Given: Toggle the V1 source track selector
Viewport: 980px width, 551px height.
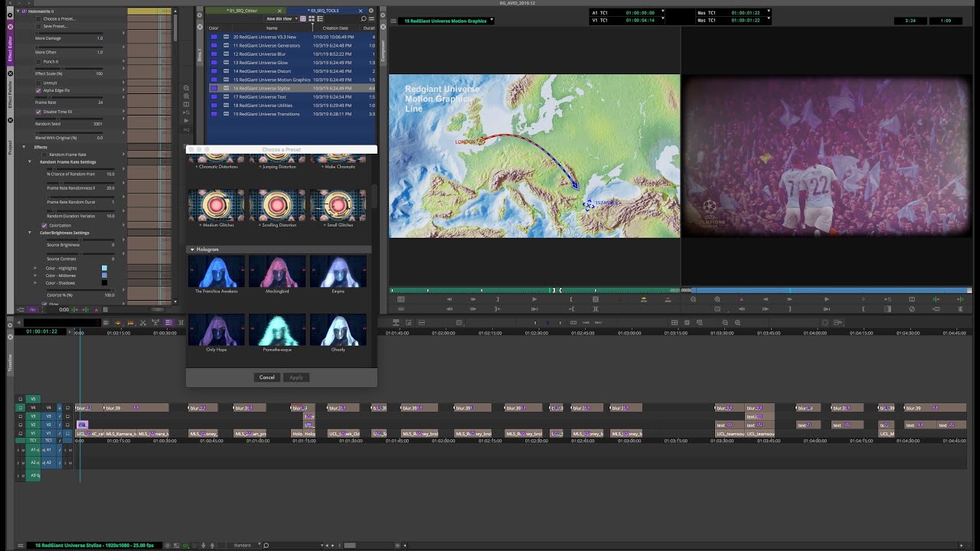Looking at the screenshot, I should coord(33,433).
